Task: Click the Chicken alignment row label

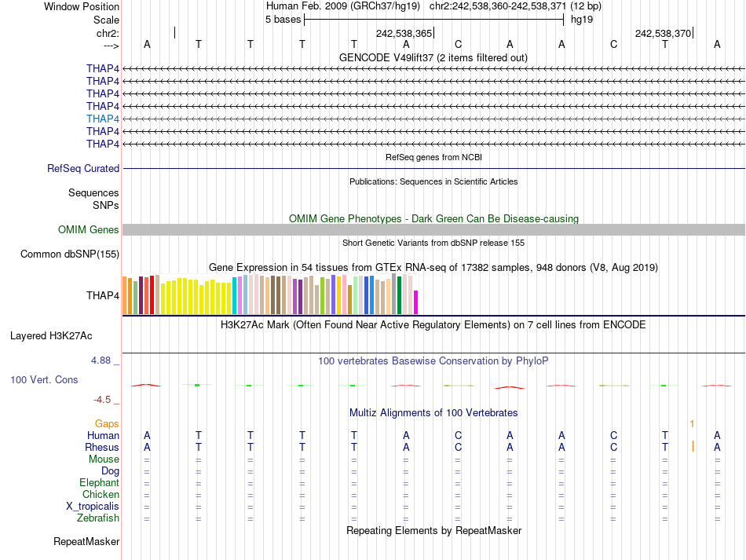Action: coord(101,494)
